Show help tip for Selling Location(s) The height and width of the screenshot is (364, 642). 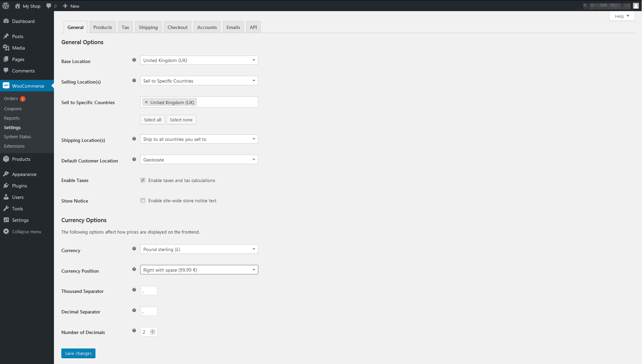134,81
